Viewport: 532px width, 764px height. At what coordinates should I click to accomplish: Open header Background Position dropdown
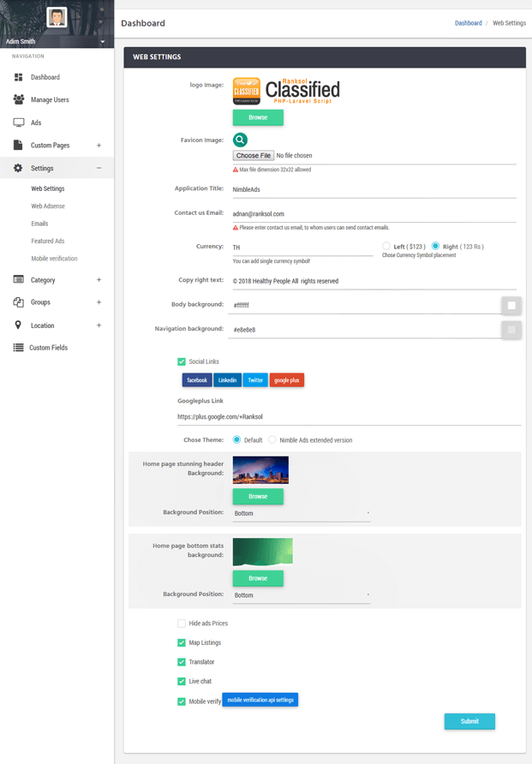[x=302, y=513]
